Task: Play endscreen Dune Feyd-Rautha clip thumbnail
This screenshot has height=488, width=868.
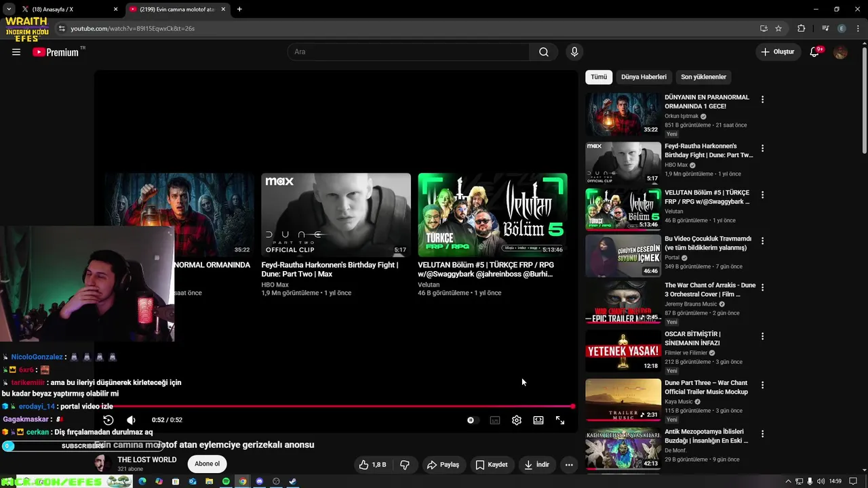Action: click(336, 215)
